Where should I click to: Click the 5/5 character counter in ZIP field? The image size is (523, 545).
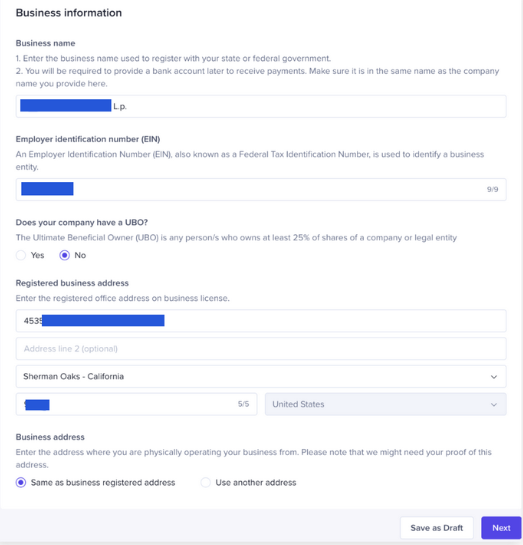point(243,404)
